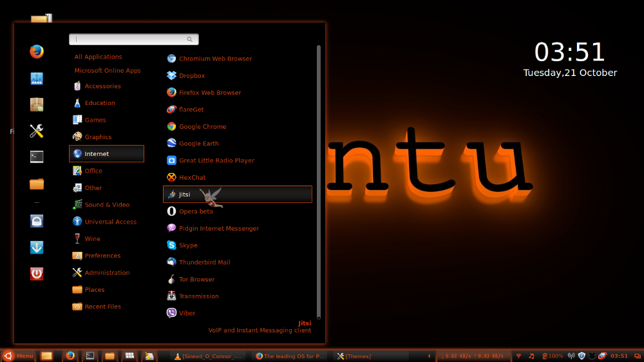Launch Skype

238,245
